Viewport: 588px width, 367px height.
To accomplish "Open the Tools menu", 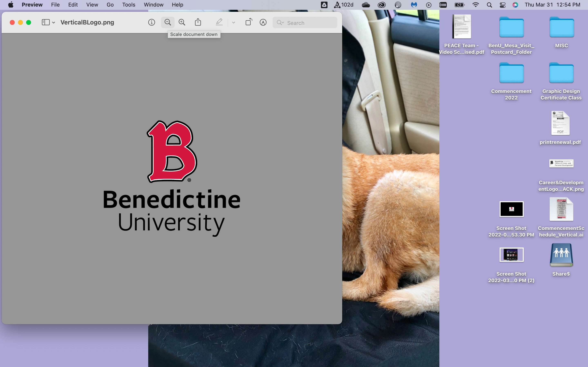I will [x=129, y=5].
